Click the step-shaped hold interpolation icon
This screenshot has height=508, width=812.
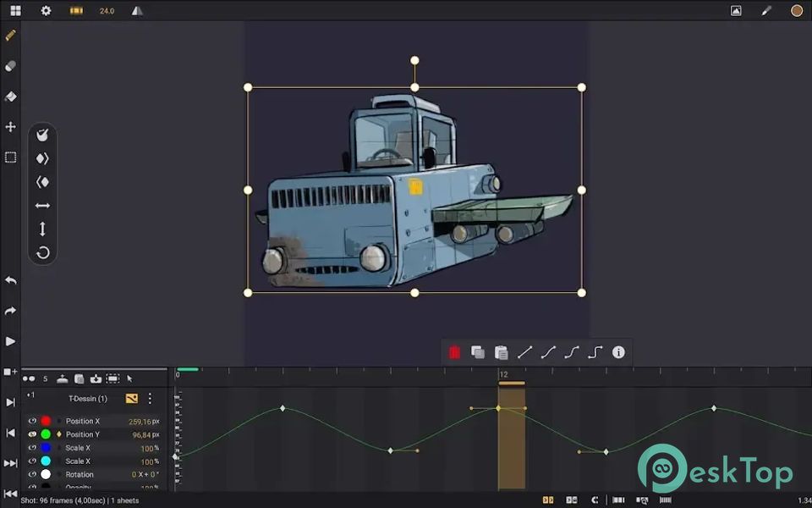pos(595,352)
